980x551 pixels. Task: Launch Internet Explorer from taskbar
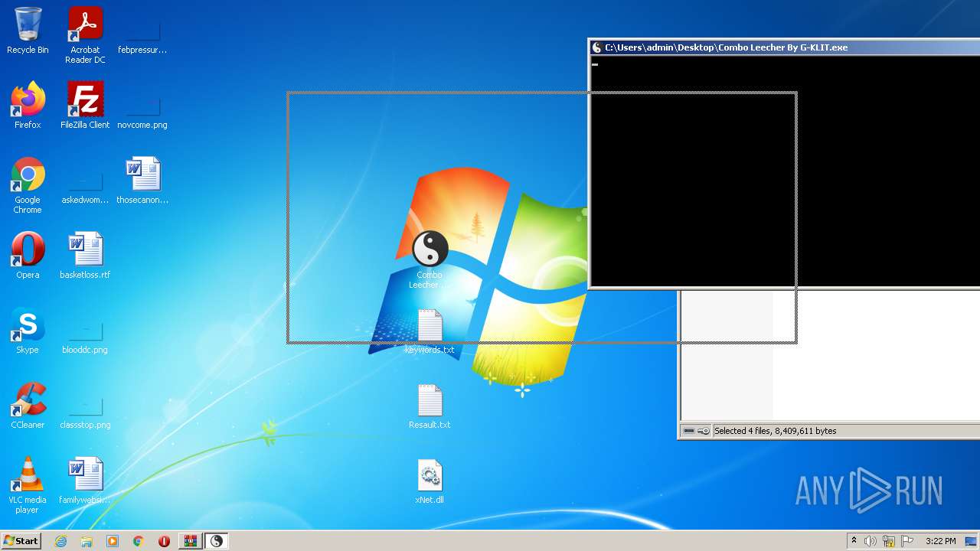pyautogui.click(x=60, y=541)
